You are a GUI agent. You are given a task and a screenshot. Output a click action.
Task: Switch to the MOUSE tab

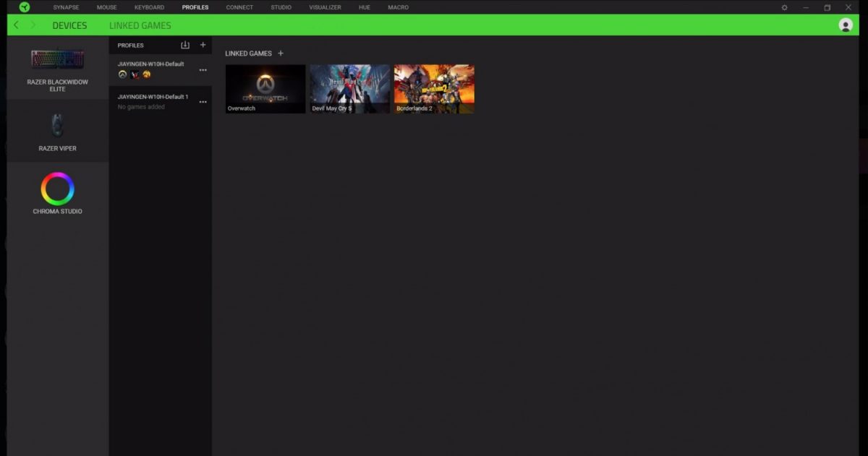(x=106, y=7)
